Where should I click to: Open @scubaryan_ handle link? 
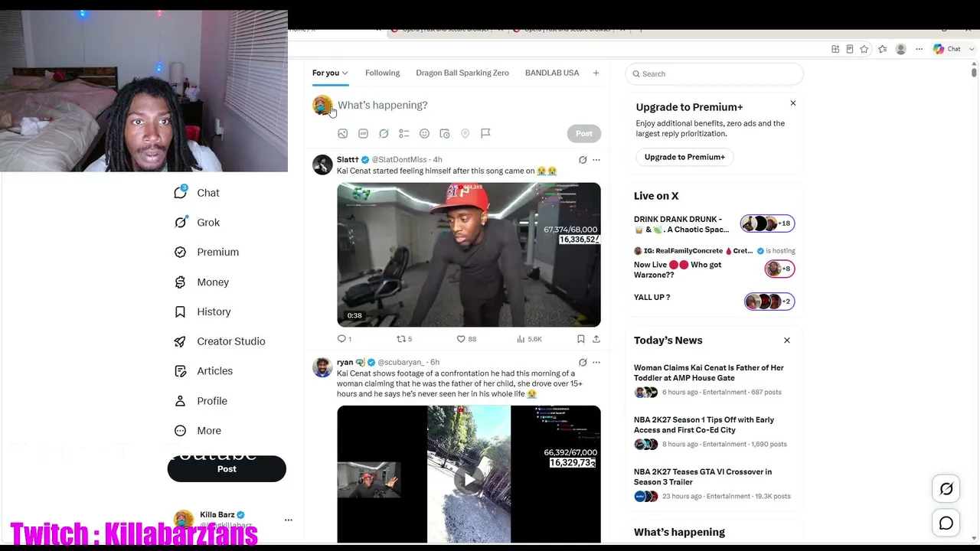click(400, 363)
